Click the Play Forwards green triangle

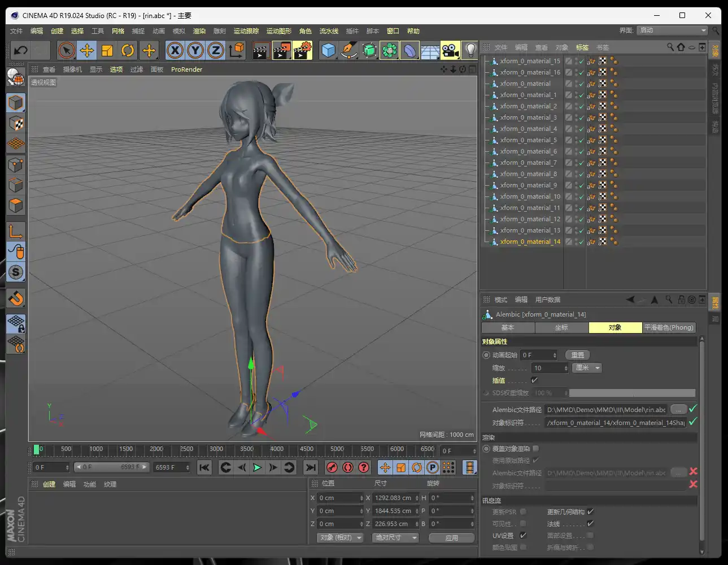coord(257,467)
